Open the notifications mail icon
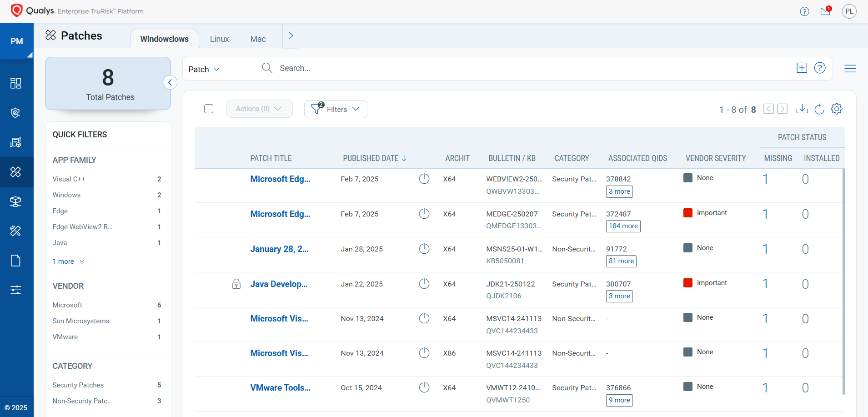The width and height of the screenshot is (868, 417). (x=825, y=11)
